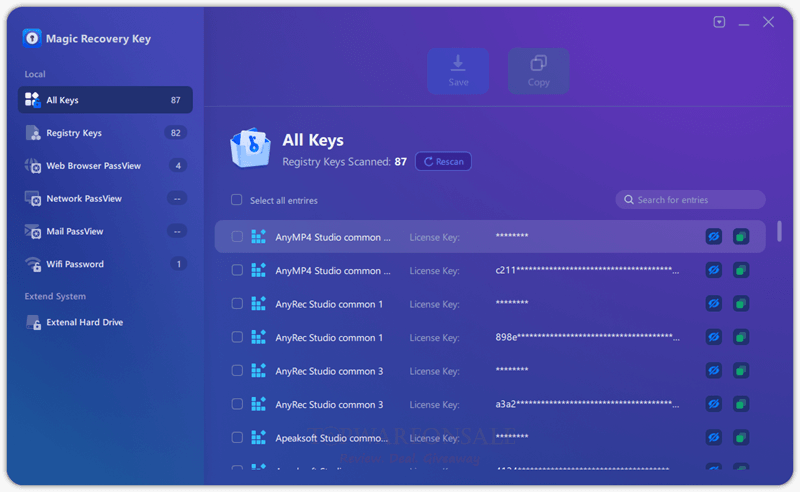Click the Wifi Password count badge 1

(x=178, y=264)
